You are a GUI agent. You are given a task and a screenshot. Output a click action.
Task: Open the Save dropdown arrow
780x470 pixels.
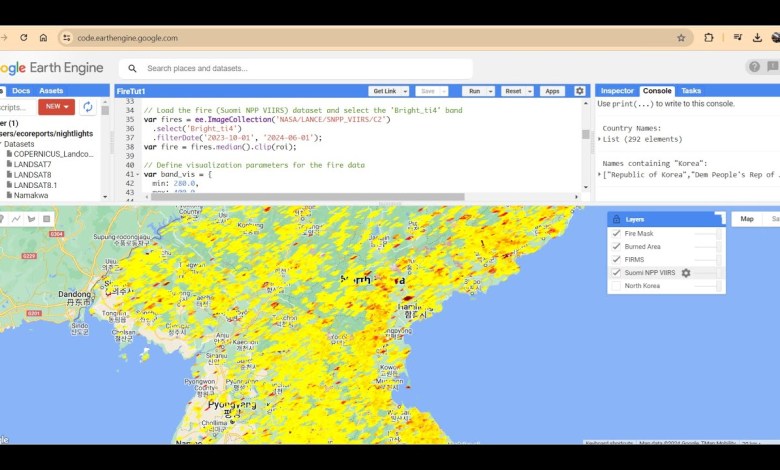[444, 91]
